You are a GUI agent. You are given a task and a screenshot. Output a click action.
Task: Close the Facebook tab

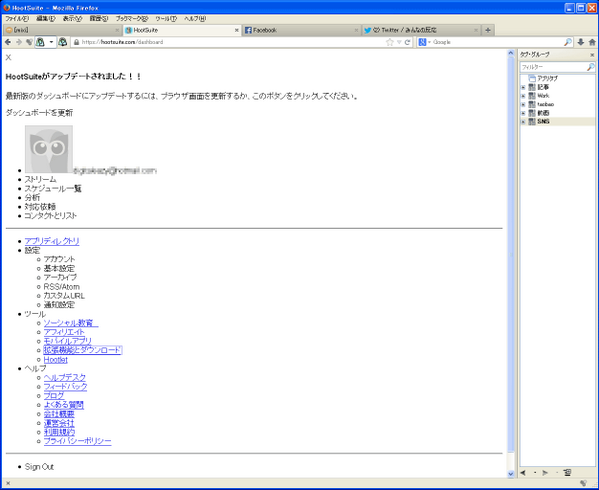tap(356, 30)
